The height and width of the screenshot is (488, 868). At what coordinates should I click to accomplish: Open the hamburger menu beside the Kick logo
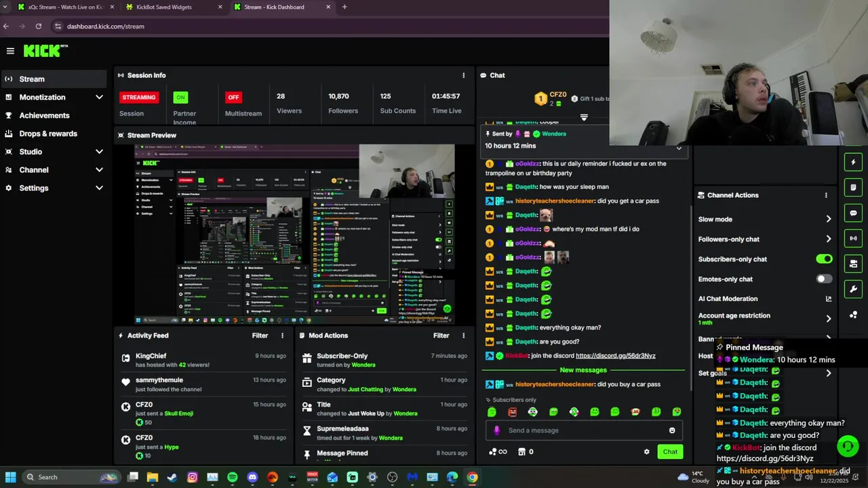tap(10, 51)
